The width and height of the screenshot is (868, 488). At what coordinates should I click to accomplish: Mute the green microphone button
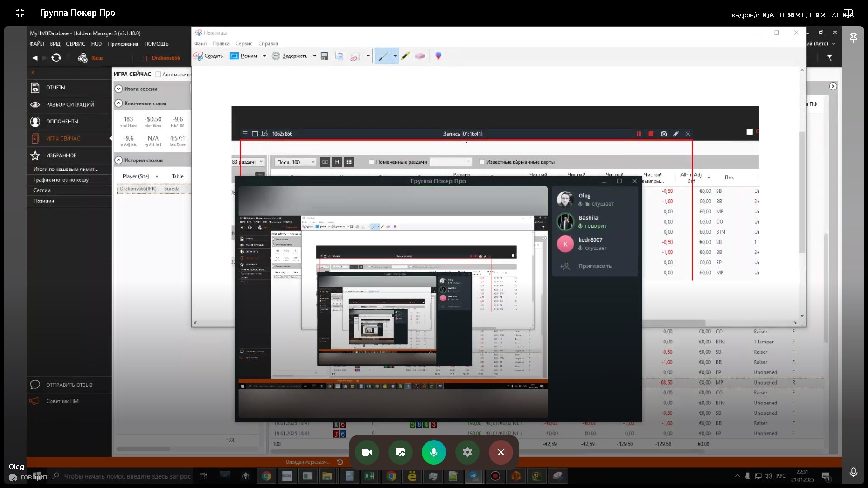(x=434, y=452)
